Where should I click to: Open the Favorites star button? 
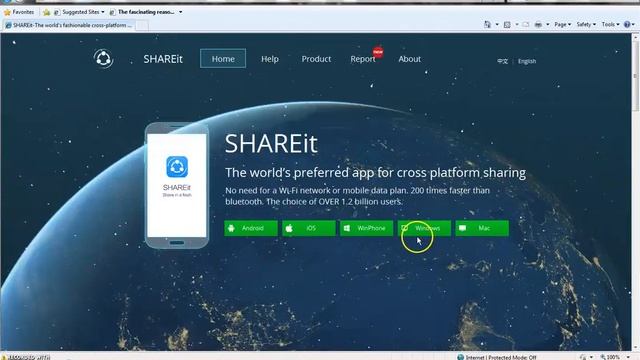19,12
